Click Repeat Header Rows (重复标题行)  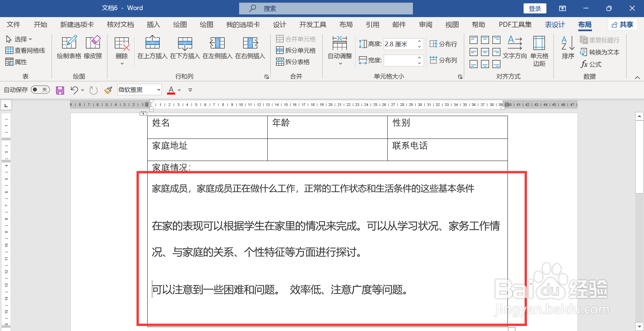tap(600, 40)
